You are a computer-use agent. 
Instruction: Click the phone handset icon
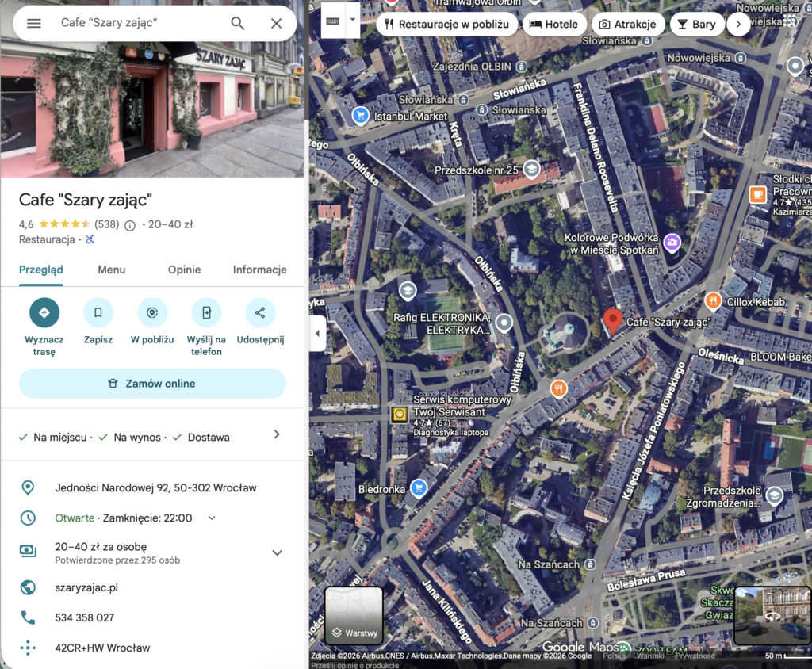(28, 617)
